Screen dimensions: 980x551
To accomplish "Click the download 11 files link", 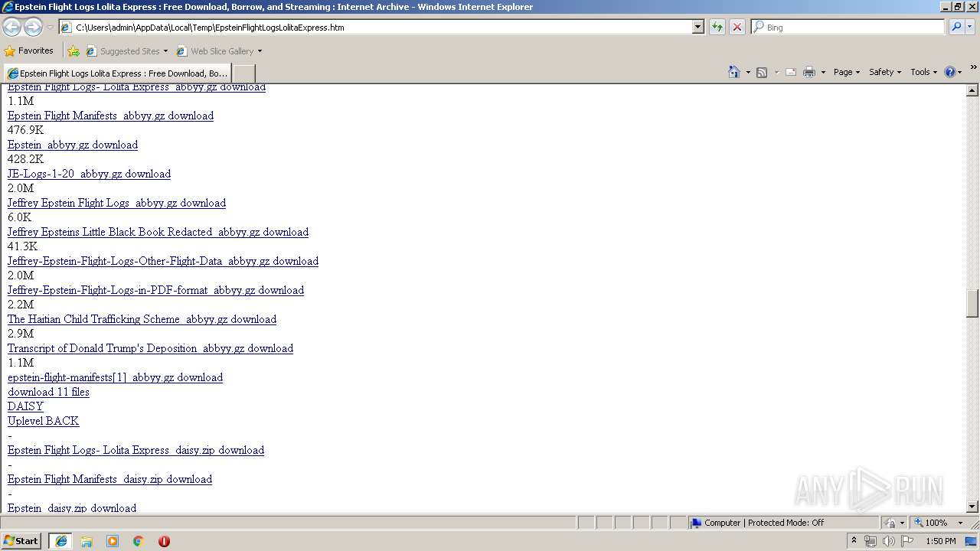I will point(48,392).
